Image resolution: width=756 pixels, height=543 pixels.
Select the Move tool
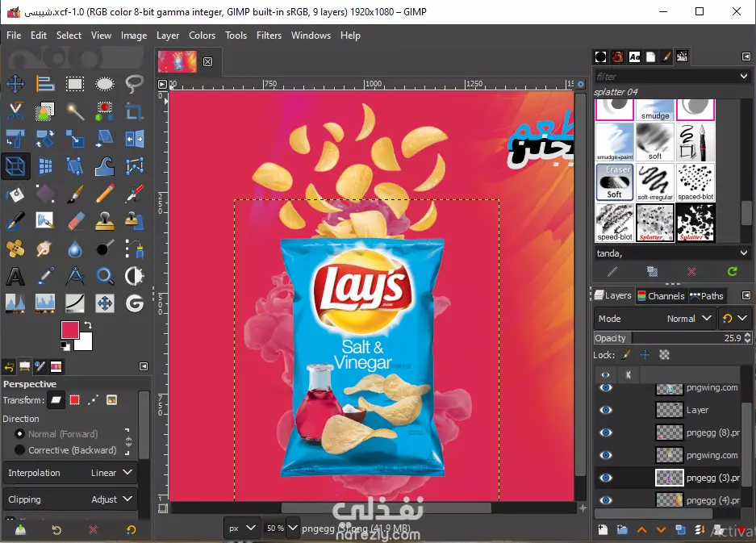[x=15, y=84]
